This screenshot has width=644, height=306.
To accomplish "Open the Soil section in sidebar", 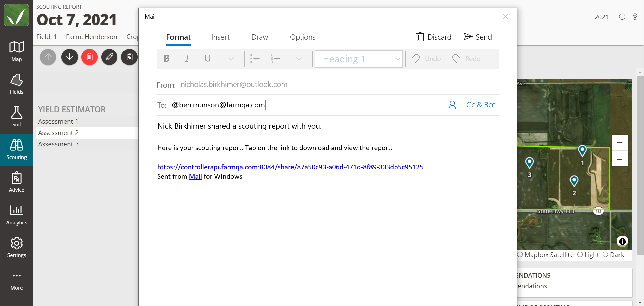I will 16,117.
